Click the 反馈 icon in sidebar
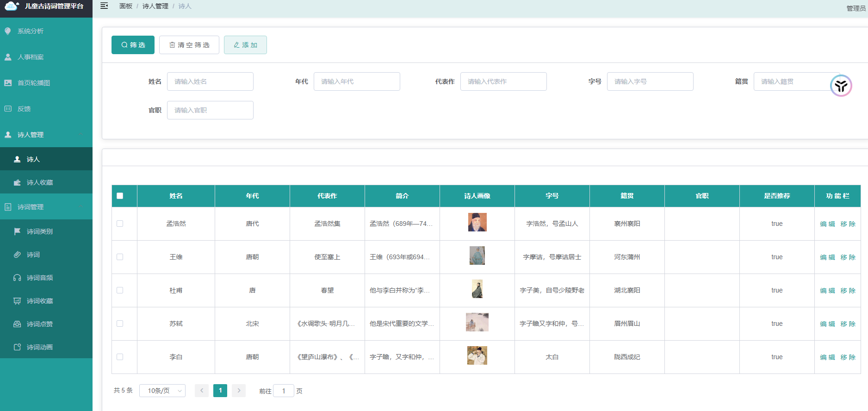The image size is (868, 411). [8, 109]
